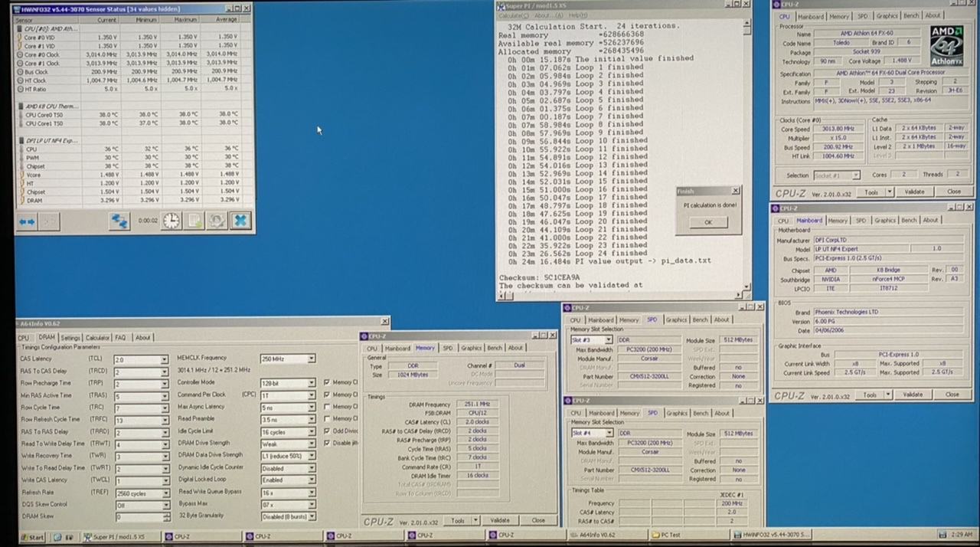
Task: Close sensors with HWiNFO blue X icon
Action: coord(240,221)
